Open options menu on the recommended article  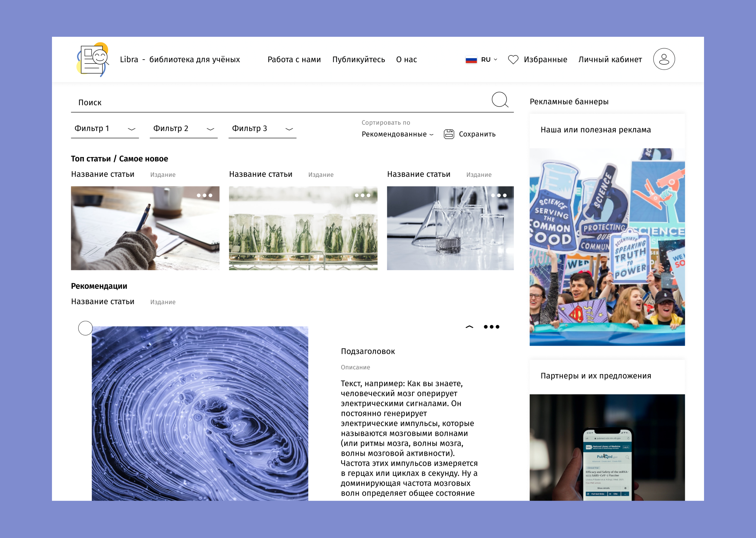coord(492,327)
